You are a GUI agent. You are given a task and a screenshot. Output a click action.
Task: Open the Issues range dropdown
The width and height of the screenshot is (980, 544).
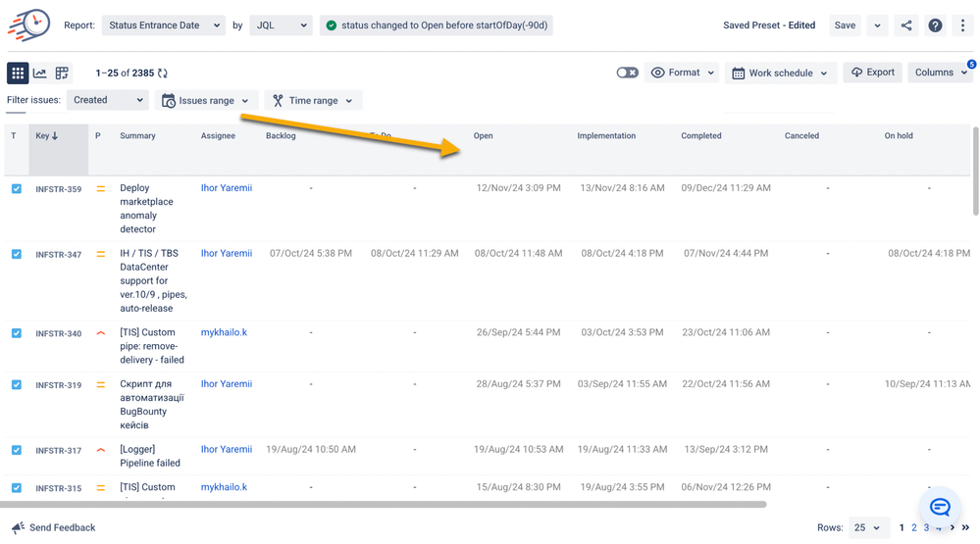206,101
